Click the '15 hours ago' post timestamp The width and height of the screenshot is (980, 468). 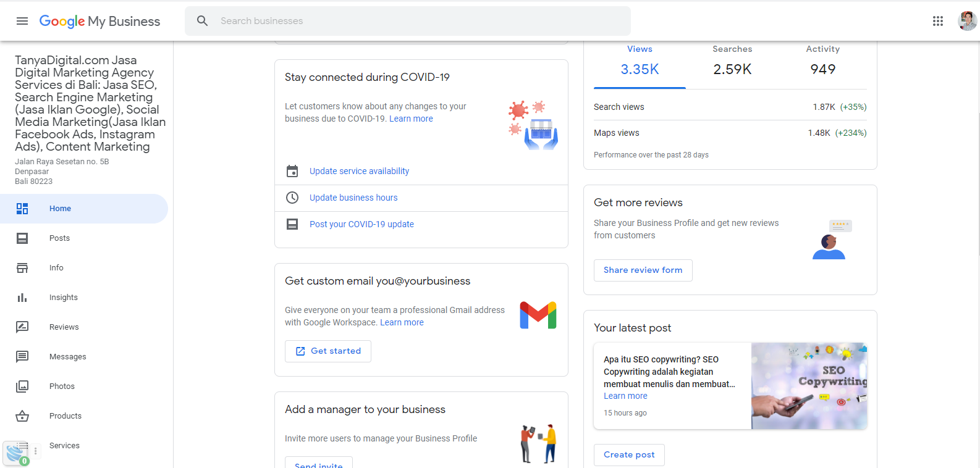tap(625, 413)
